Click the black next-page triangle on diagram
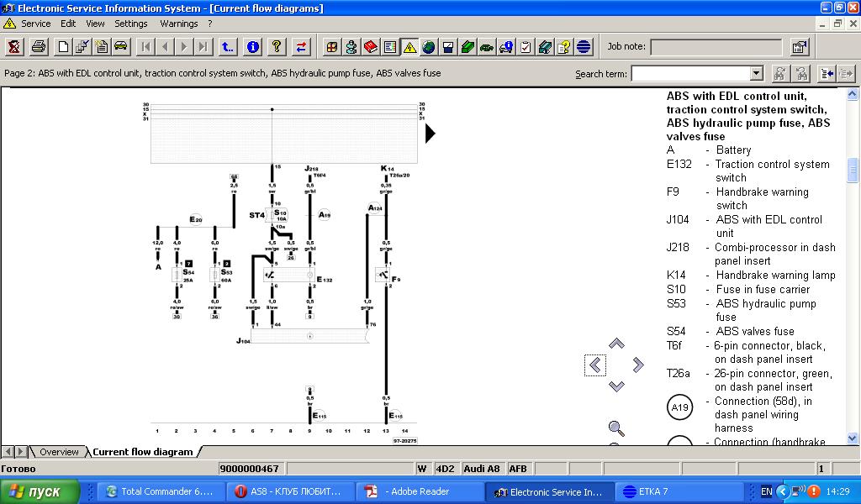 pos(430,133)
